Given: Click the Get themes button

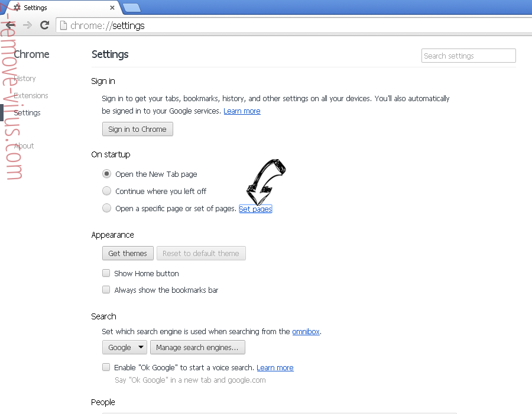Looking at the screenshot, I should point(128,253).
